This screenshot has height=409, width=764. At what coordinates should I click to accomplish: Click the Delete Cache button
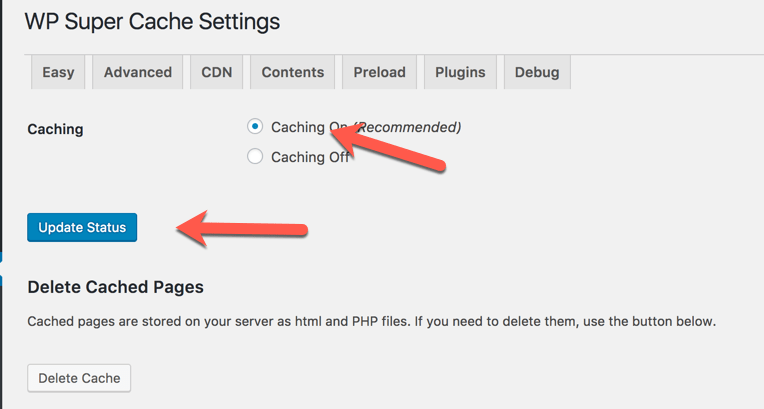tap(79, 378)
